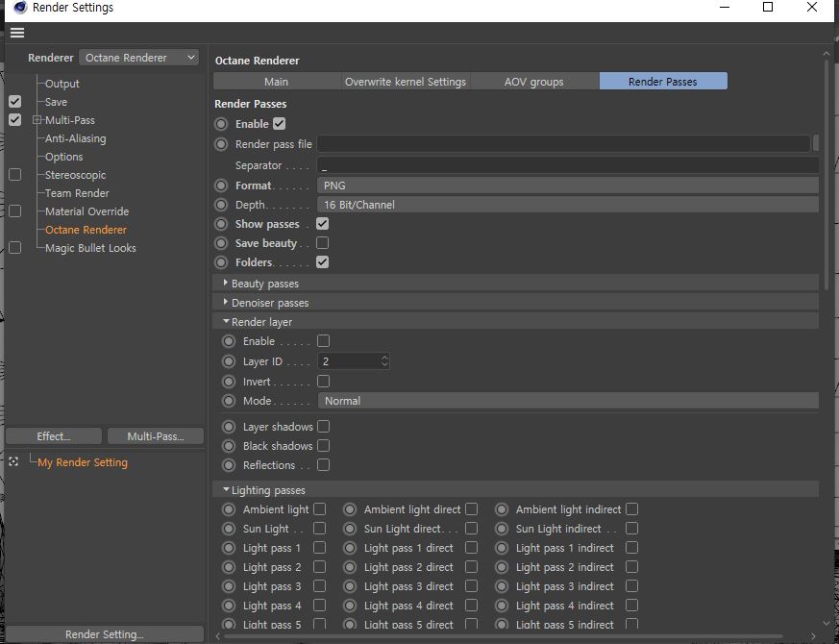Open the Format dropdown showing PNG
The width and height of the screenshot is (839, 644).
(x=568, y=186)
